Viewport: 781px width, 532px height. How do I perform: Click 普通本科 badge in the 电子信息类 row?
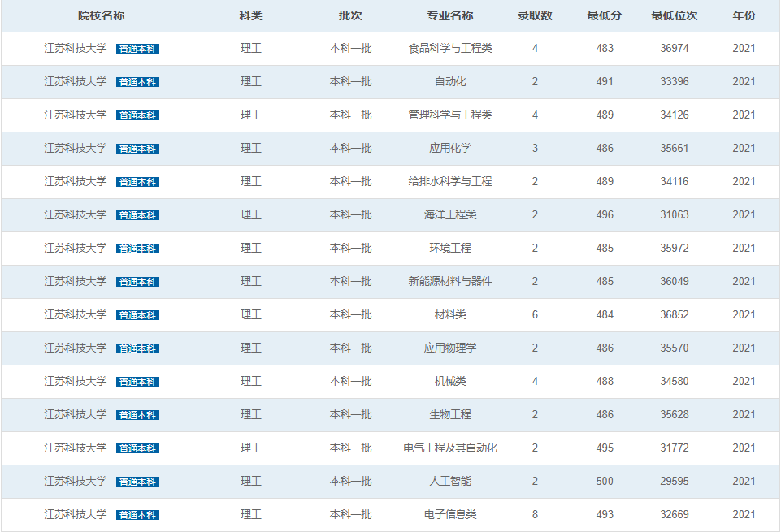point(137,515)
